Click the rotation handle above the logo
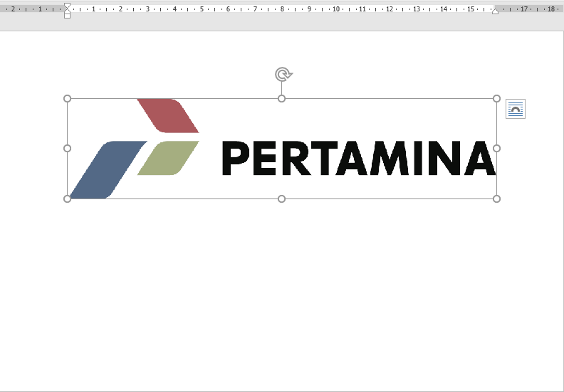This screenshot has height=392, width=564. pos(283,75)
